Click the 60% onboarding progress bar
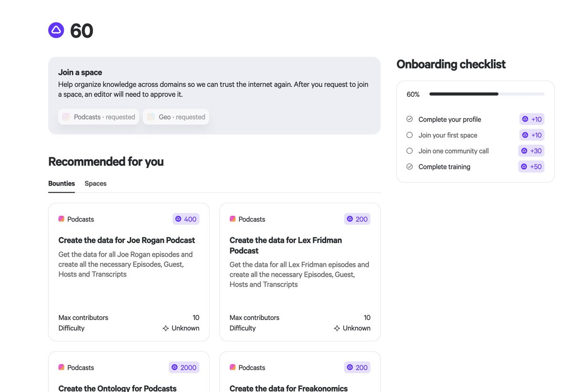The image size is (572, 392). pos(487,94)
